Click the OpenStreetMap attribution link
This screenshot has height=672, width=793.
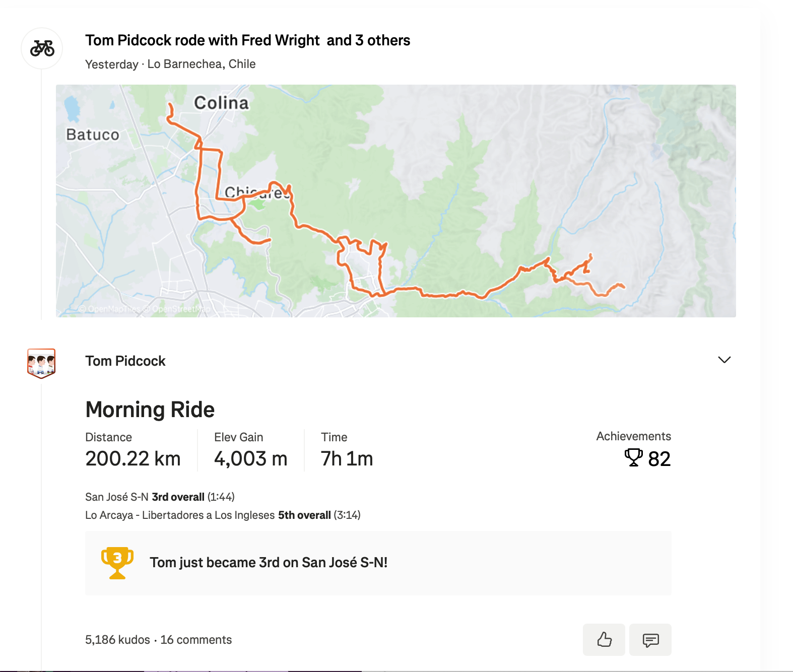(176, 307)
